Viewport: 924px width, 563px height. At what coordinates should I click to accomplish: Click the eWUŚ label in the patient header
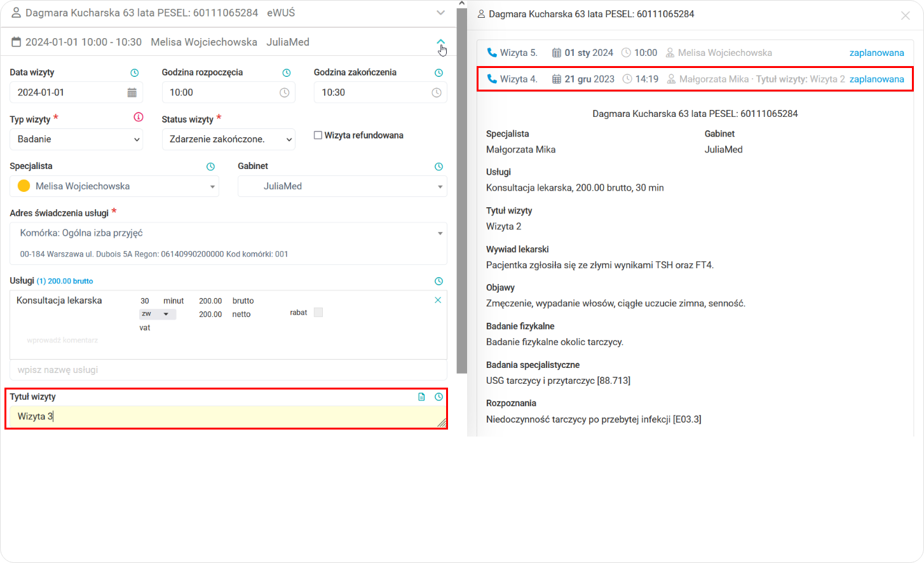(x=281, y=13)
